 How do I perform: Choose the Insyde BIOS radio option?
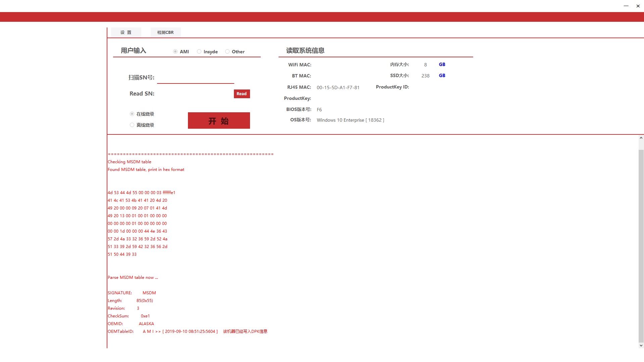199,52
